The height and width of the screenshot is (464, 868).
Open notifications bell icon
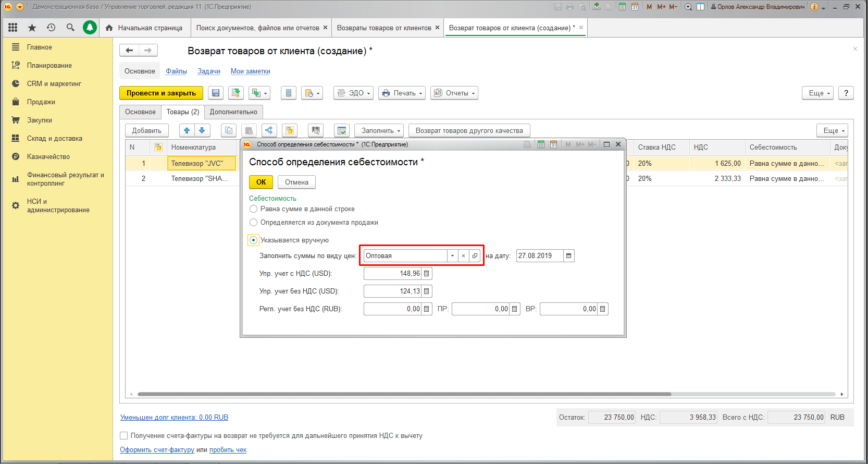[90, 28]
